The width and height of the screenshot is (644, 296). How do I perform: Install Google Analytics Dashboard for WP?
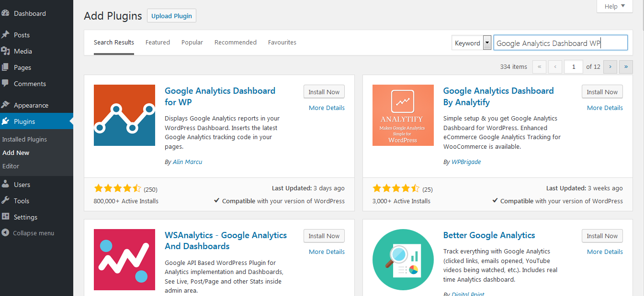(x=324, y=92)
